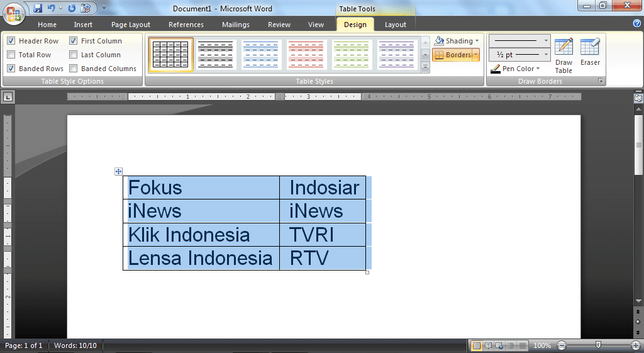The image size is (644, 353).
Task: Apply Borders using the Borders button
Action: (x=452, y=55)
